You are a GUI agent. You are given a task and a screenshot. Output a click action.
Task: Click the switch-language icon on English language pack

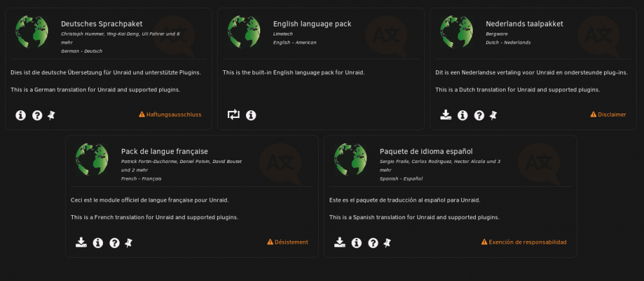click(233, 115)
